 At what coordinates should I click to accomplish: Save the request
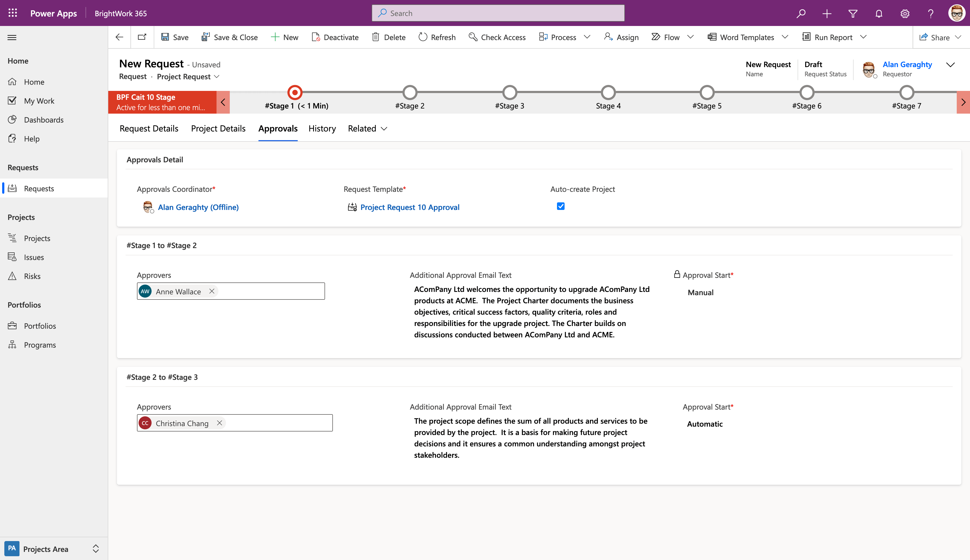click(x=175, y=37)
